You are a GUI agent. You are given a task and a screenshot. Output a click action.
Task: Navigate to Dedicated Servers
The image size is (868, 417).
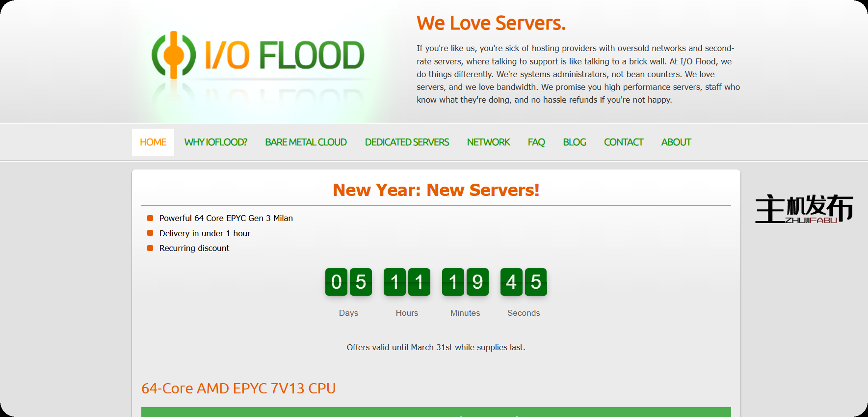pos(407,142)
